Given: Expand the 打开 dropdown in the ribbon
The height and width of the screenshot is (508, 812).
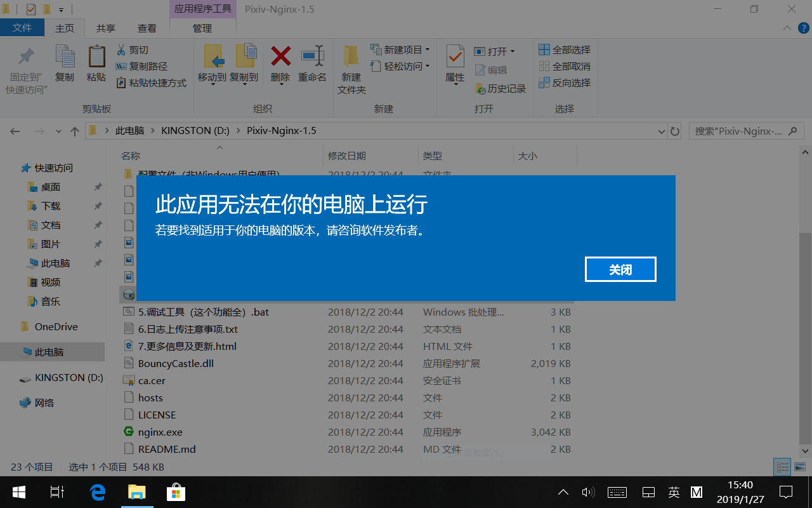Looking at the screenshot, I should click(512, 51).
